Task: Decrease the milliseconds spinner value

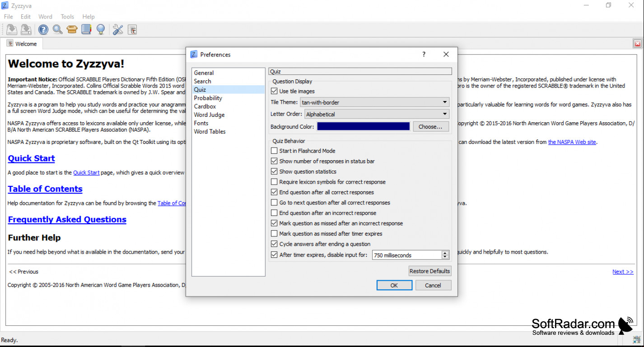Action: pos(445,257)
